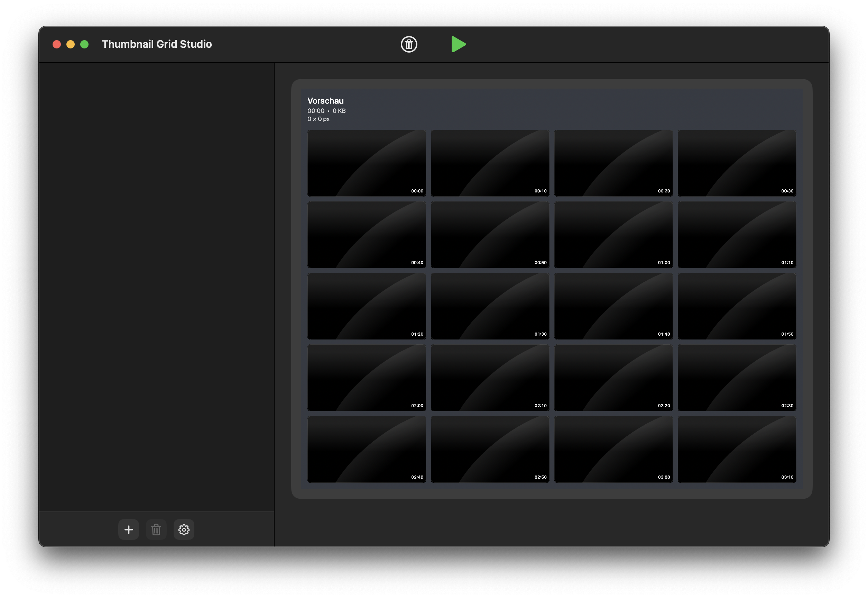Choose the 02:20 preview frame
Screen dimensions: 868x598
(613, 378)
